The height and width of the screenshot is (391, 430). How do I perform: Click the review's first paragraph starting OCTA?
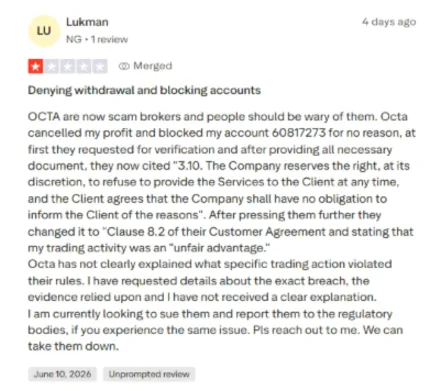pyautogui.click(x=221, y=182)
